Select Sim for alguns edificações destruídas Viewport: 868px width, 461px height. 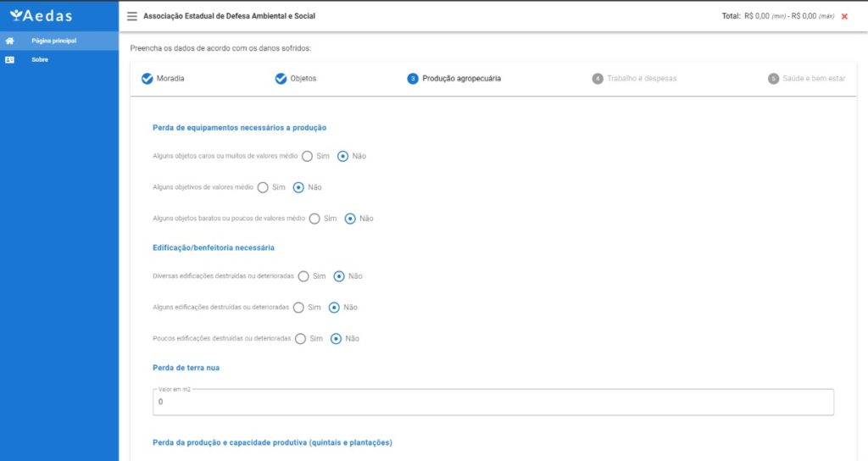[298, 308]
